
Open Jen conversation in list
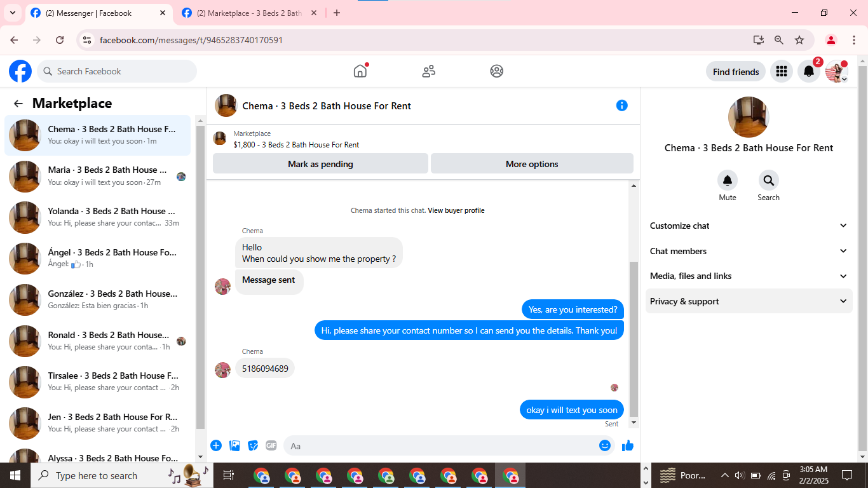[x=97, y=423]
